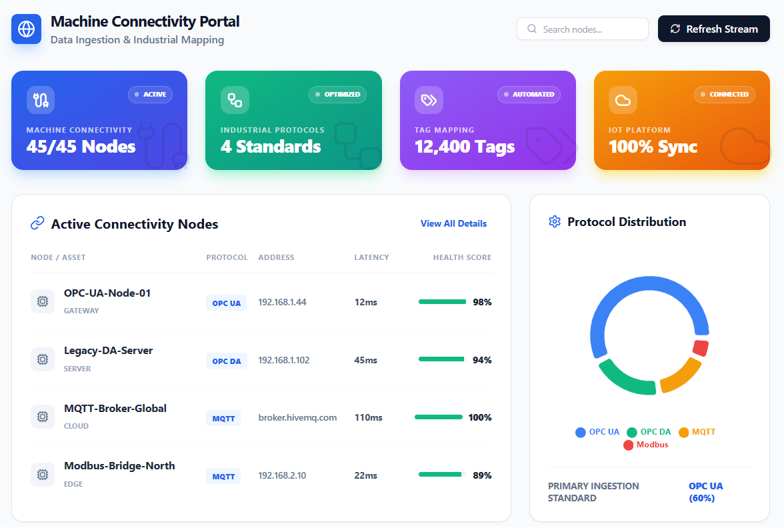Click the ADDRESS column header
The width and height of the screenshot is (784, 532).
tap(276, 257)
